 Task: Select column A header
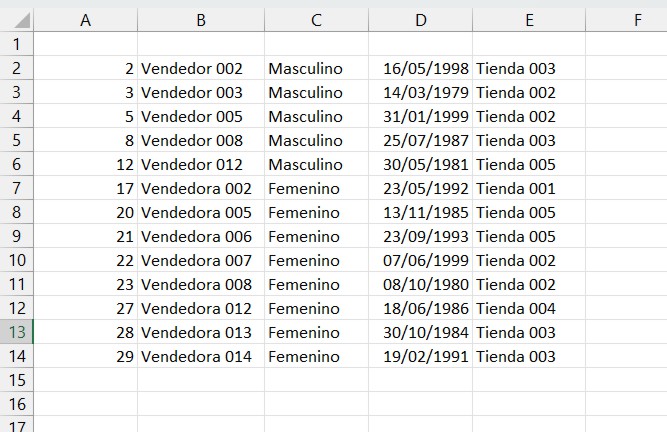pos(86,20)
